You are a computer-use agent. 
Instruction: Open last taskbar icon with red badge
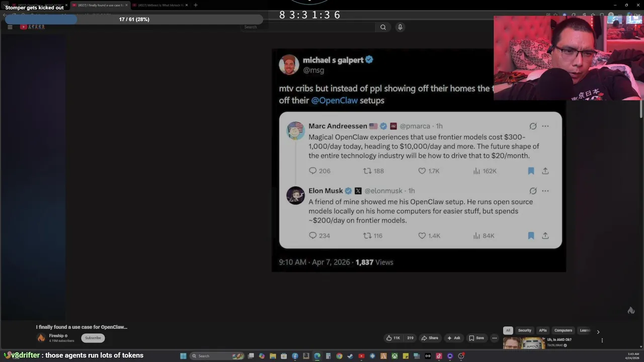pyautogui.click(x=461, y=356)
